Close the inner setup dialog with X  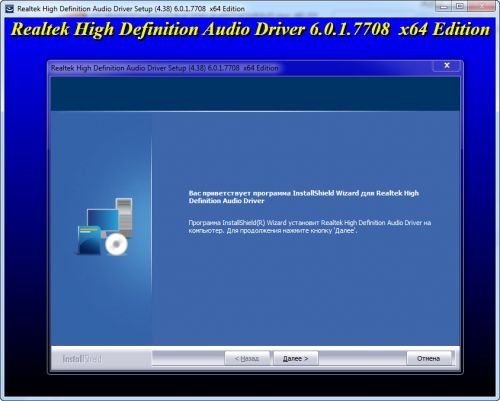click(447, 66)
